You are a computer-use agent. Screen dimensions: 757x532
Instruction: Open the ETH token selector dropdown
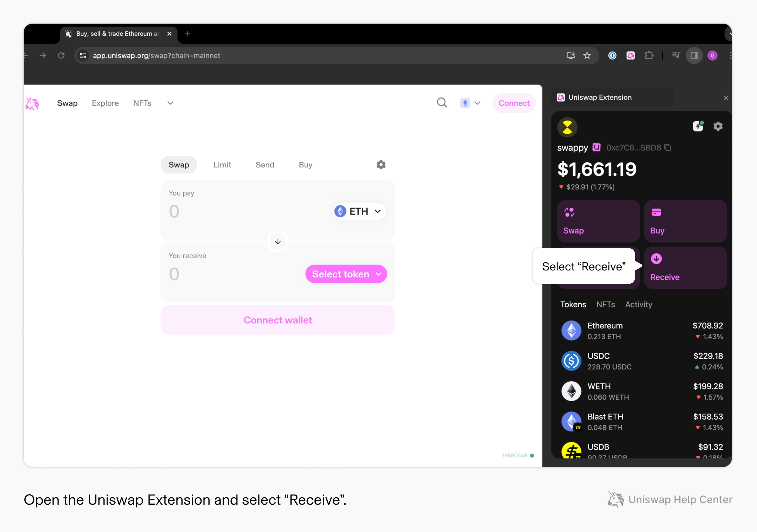click(359, 211)
